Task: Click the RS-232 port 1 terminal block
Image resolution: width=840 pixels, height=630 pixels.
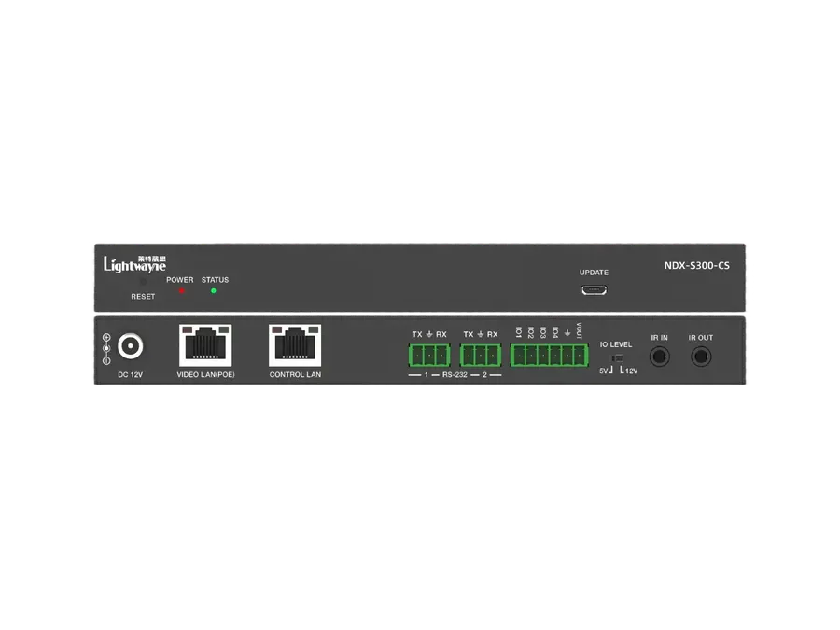Action: pyautogui.click(x=429, y=356)
